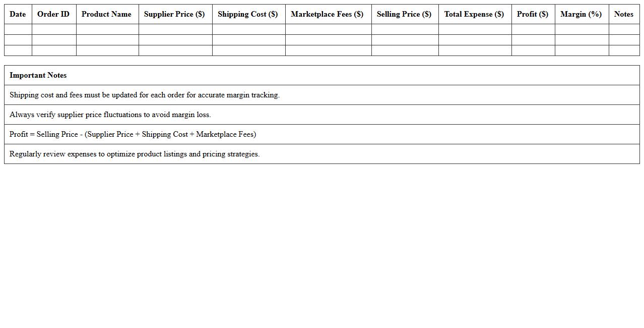Click the Profit ($) column header

pyautogui.click(x=532, y=14)
